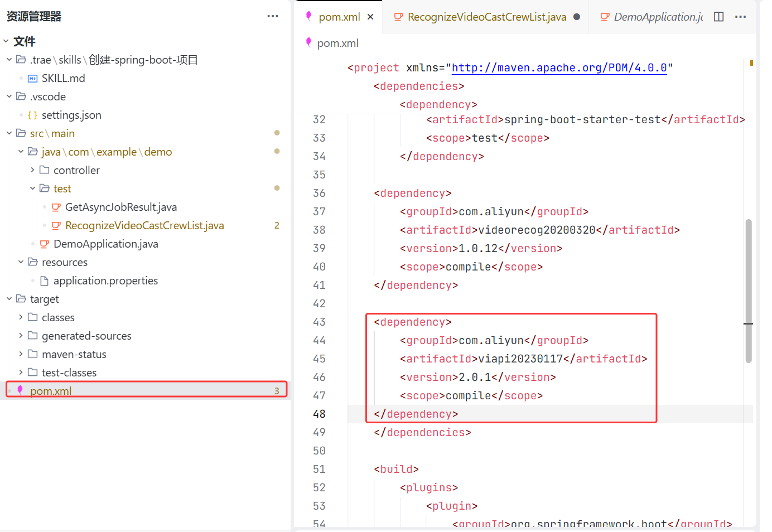Image resolution: width=772 pixels, height=532 pixels.
Task: Click classes folder icon
Action: [33, 317]
